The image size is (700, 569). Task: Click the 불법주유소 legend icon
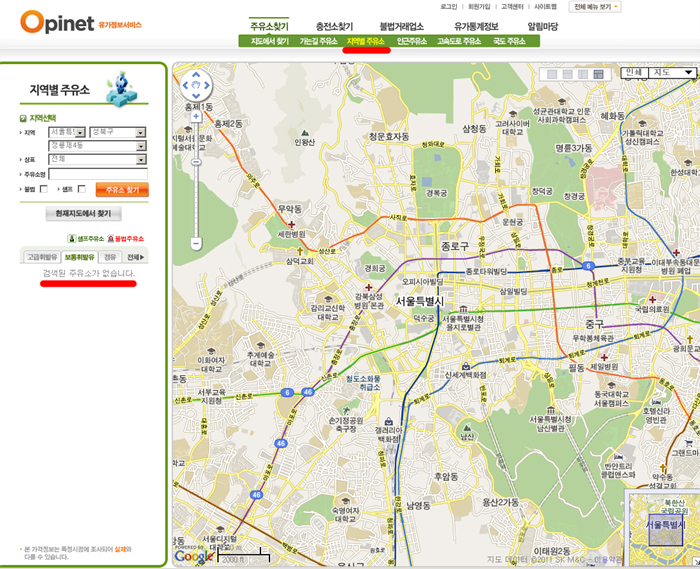point(111,239)
